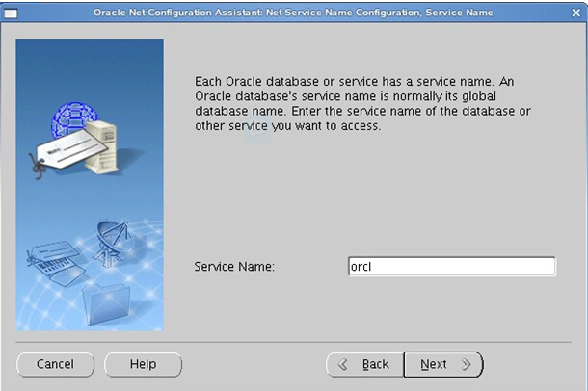Open Help for this wizard step
Image resolution: width=588 pixels, height=391 pixels.
(x=143, y=364)
